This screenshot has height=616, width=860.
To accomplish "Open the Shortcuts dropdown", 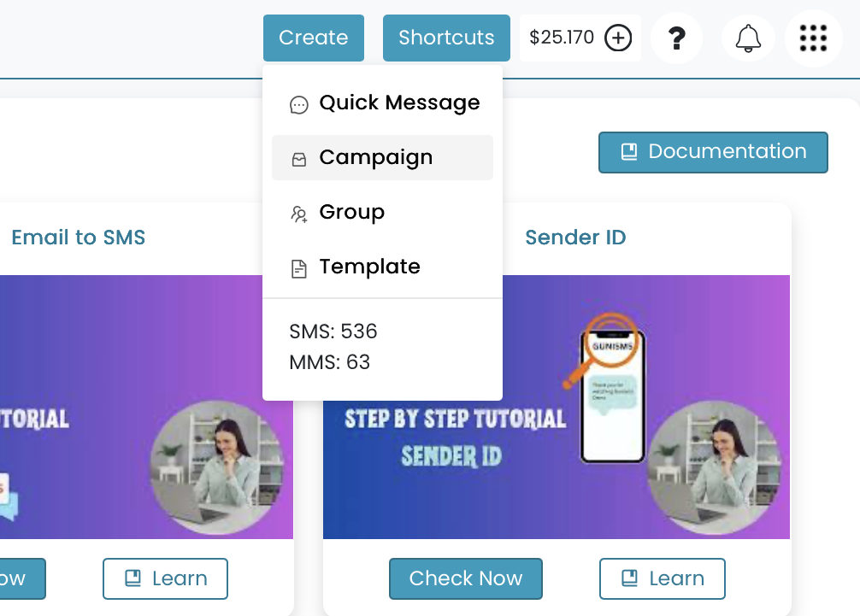I will click(x=446, y=38).
